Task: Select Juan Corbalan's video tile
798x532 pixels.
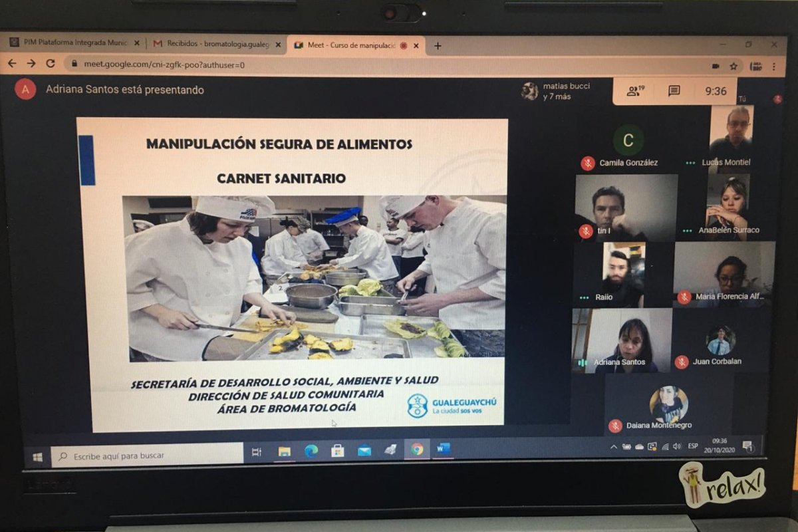Action: click(x=721, y=340)
